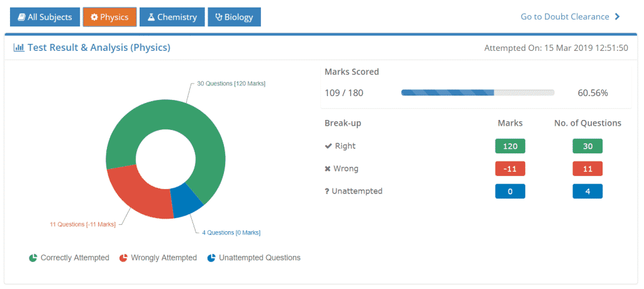This screenshot has height=289, width=644.
Task: Click the blue 4 questions badge
Action: [x=588, y=191]
